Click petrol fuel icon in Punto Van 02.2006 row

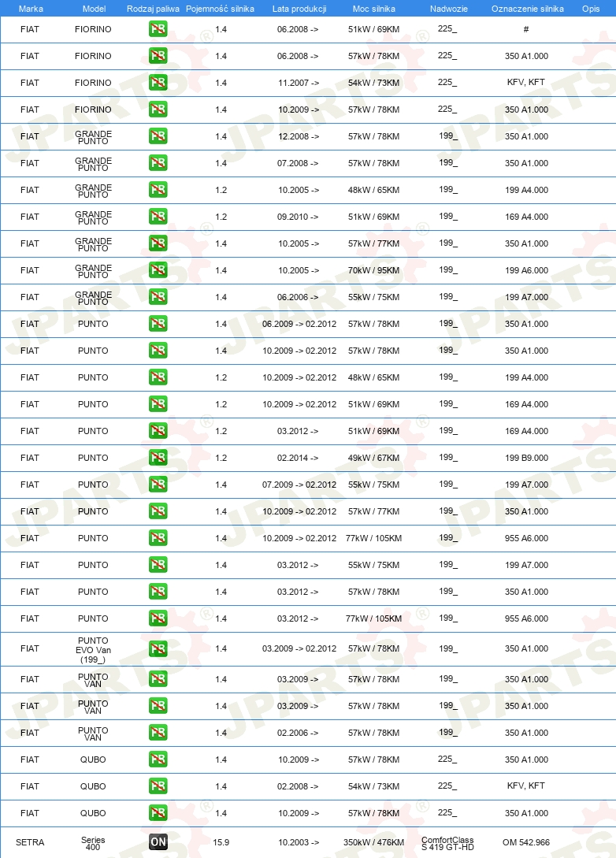coord(158,733)
